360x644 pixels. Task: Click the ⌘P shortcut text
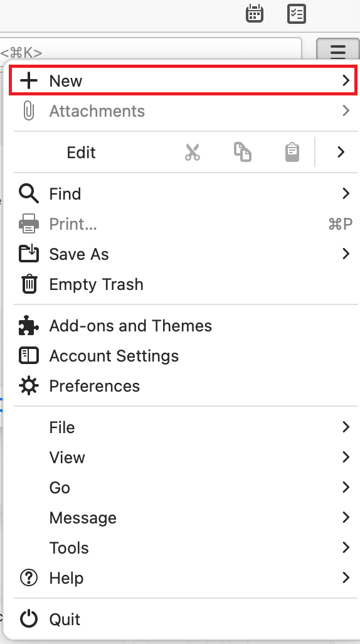[341, 224]
